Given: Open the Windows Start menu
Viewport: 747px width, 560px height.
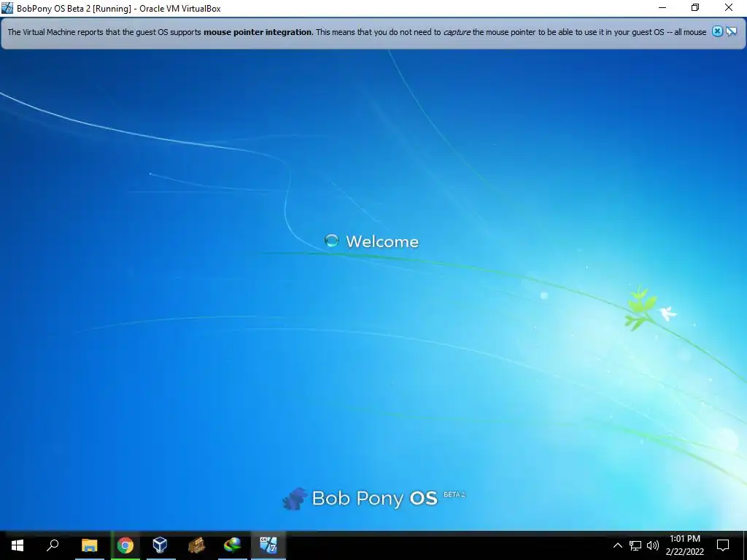Looking at the screenshot, I should click(x=18, y=545).
